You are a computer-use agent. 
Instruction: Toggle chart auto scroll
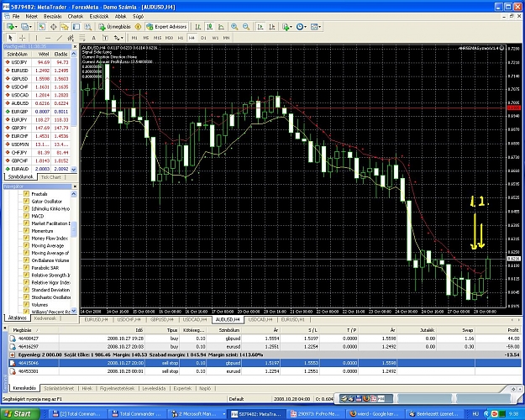point(260,27)
